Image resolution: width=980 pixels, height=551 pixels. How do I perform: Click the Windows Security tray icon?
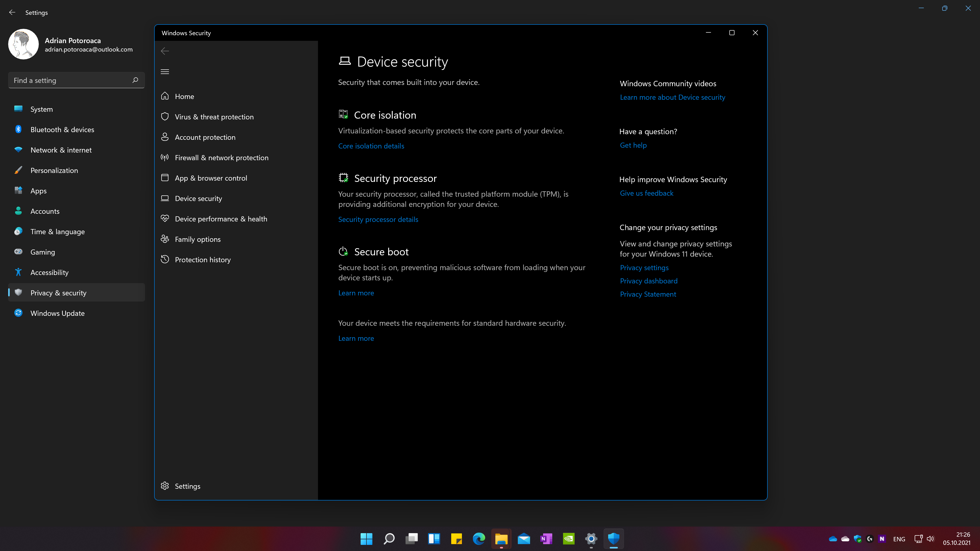coord(857,539)
